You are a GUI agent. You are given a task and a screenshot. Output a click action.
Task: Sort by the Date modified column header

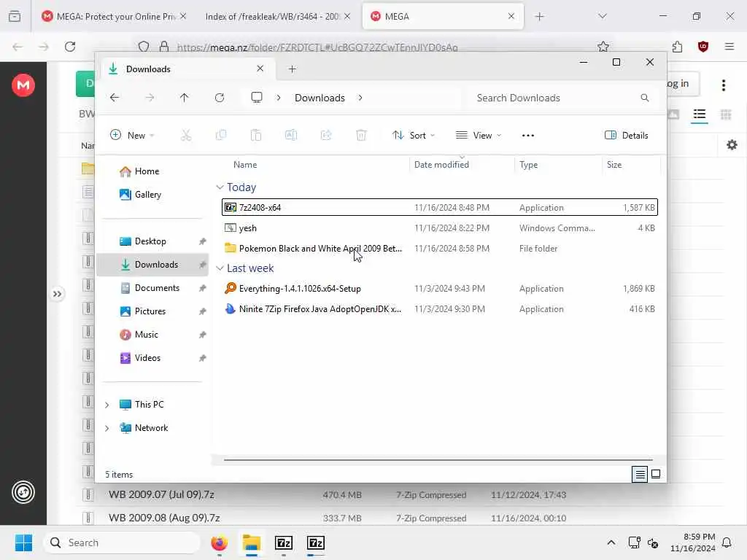pyautogui.click(x=441, y=165)
